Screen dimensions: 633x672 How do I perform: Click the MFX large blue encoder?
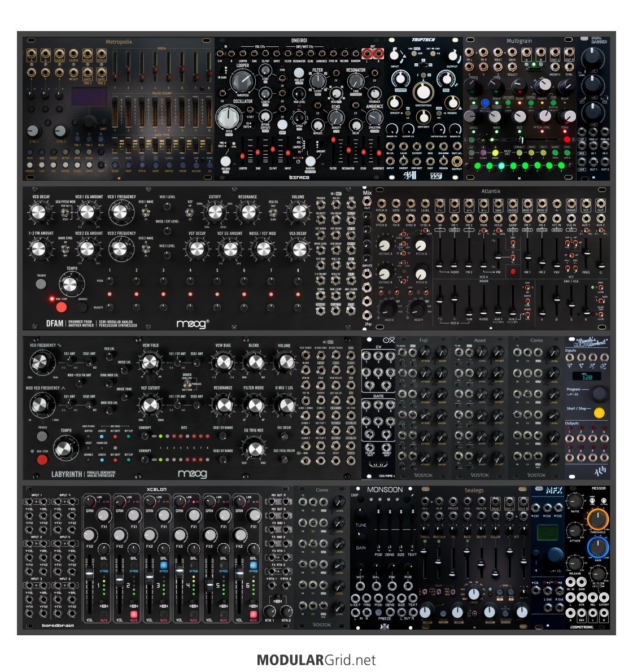[555, 554]
